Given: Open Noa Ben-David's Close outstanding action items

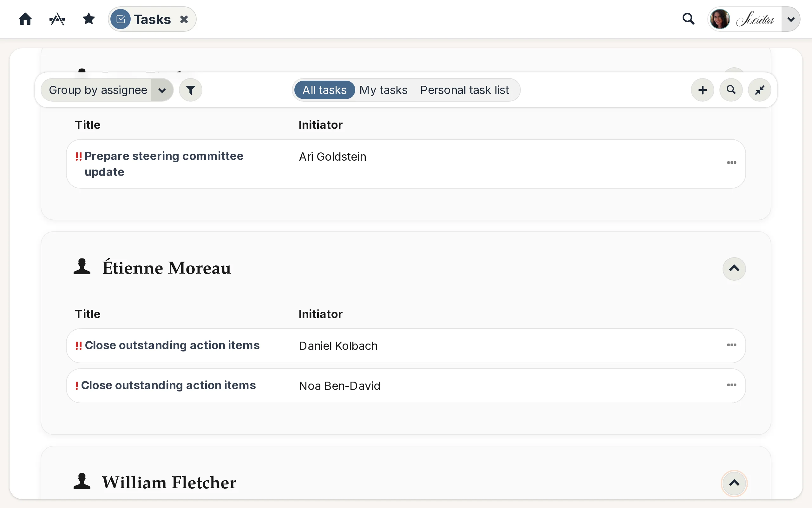Looking at the screenshot, I should (x=168, y=385).
